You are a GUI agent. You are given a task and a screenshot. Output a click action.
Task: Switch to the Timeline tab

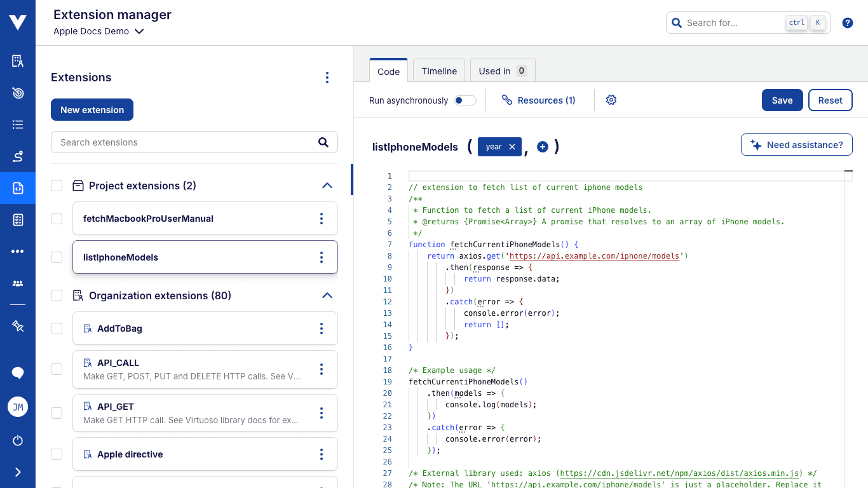439,71
